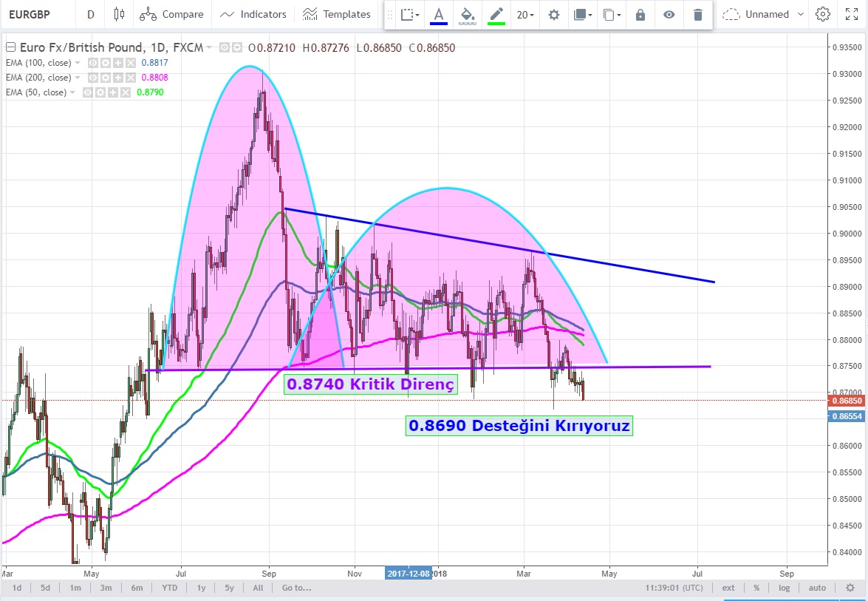Click the paint bucket fill icon
Viewport: 868px width, 601px height.
point(467,15)
